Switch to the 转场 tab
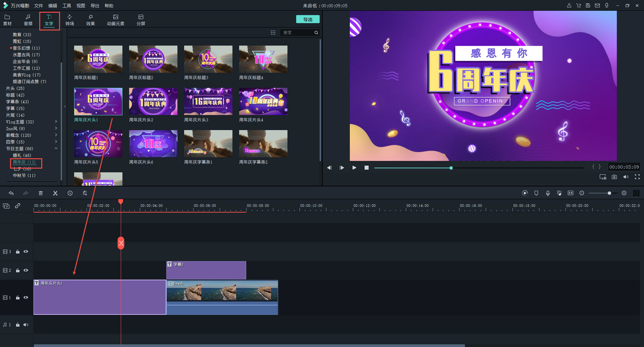The width and height of the screenshot is (644, 347). [70, 19]
